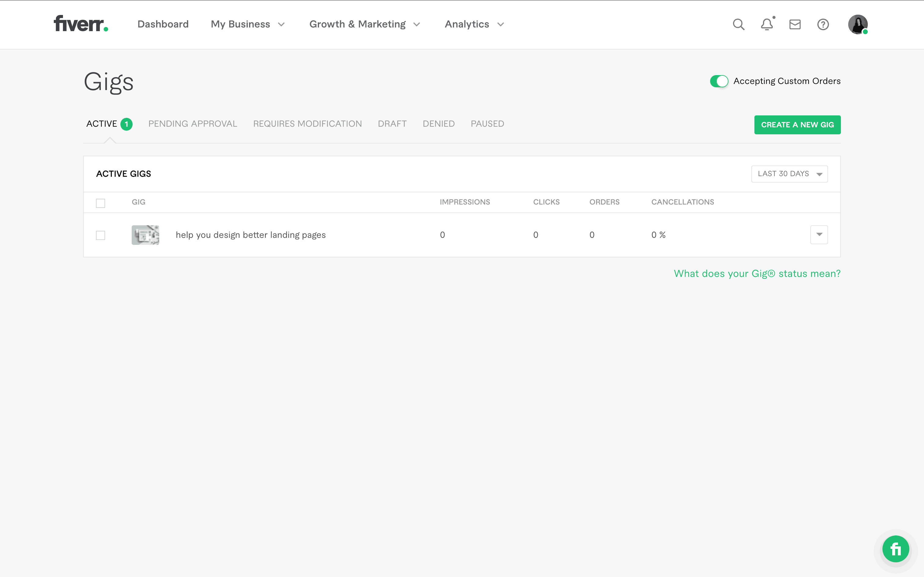Open the Analytics menu
Viewport: 924px width, 577px height.
[x=473, y=24]
